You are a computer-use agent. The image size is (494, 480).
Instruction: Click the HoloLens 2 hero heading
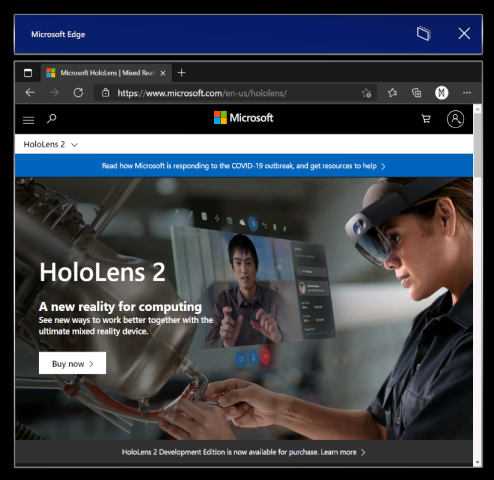102,272
